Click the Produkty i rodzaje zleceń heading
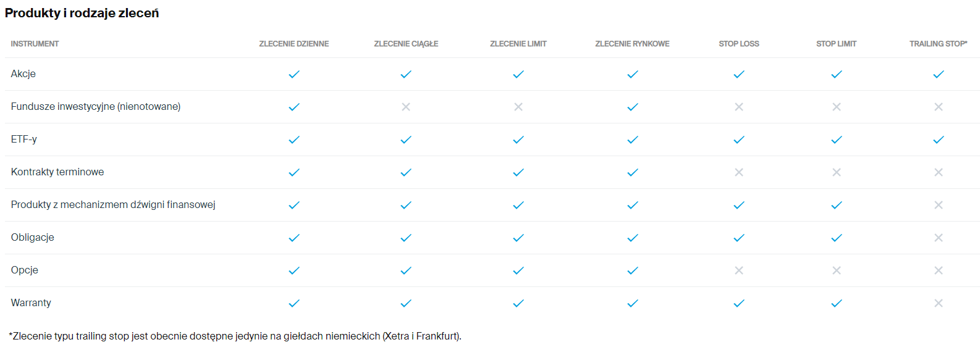The image size is (980, 350). click(82, 13)
